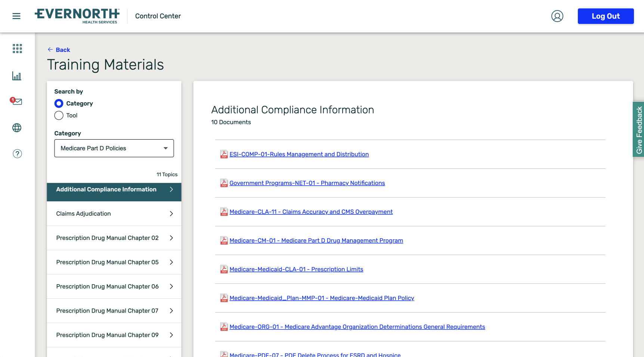Click PDF icon for Prescription Limits document
Image resolution: width=644 pixels, height=357 pixels.
click(224, 269)
